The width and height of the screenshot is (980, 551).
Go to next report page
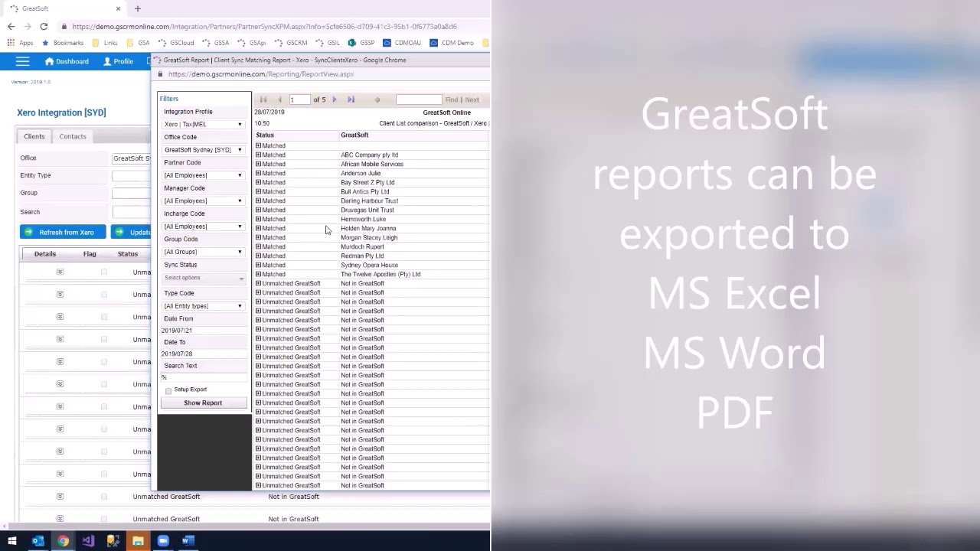point(335,99)
